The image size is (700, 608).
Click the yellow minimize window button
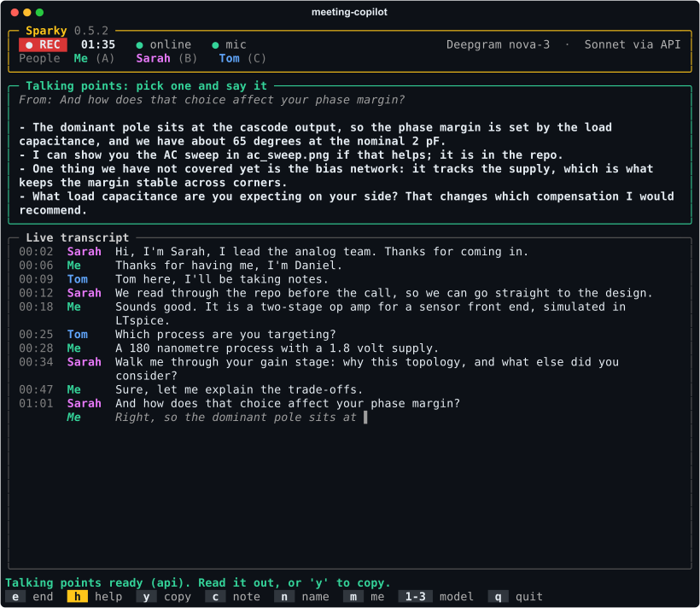[x=26, y=13]
